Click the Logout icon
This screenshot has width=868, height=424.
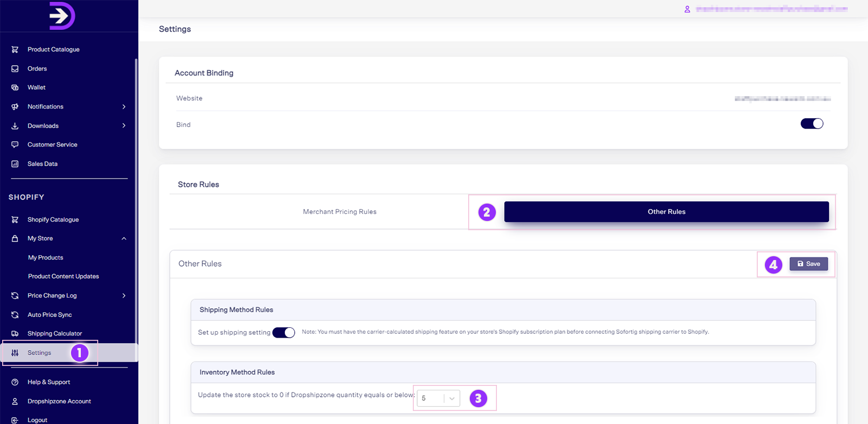15,420
